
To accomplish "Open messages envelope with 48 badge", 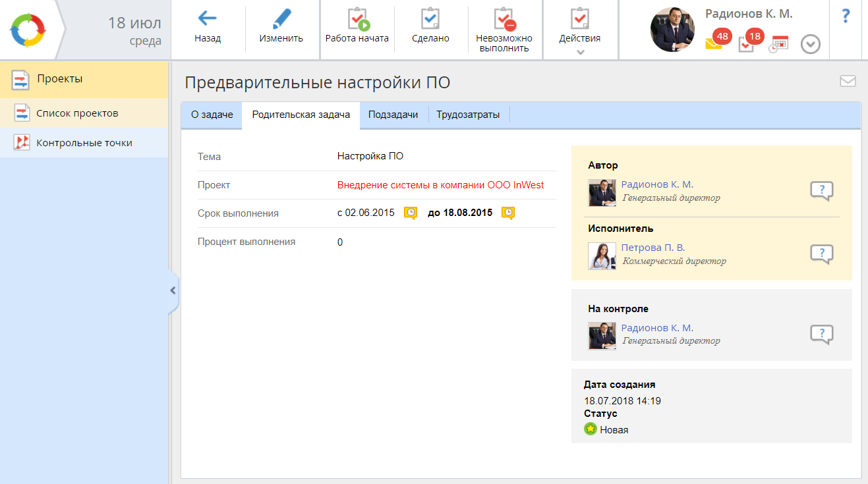I will (x=714, y=43).
